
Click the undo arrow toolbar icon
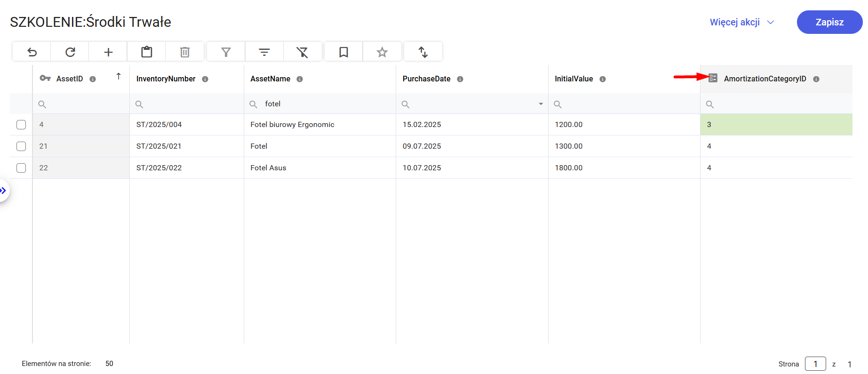[32, 52]
